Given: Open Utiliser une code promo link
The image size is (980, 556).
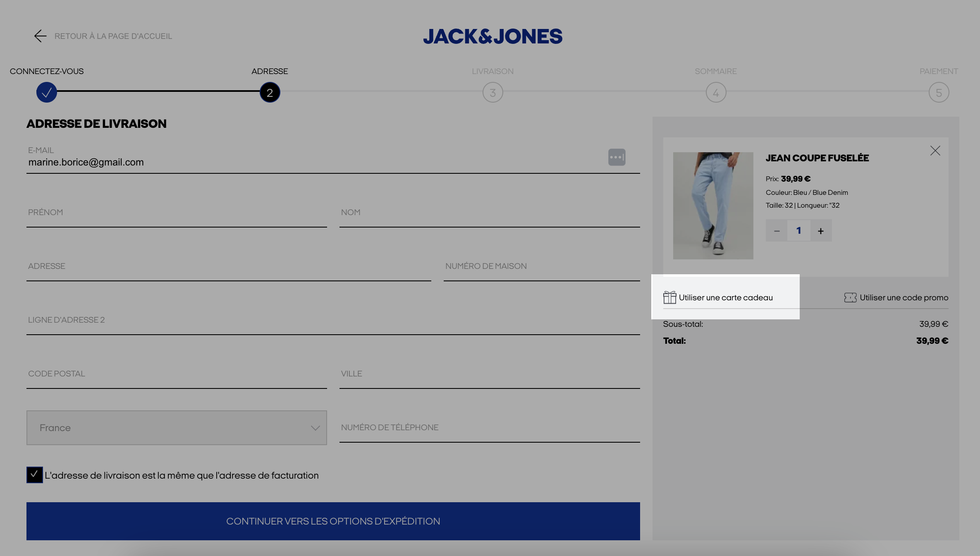Looking at the screenshot, I should click(904, 297).
